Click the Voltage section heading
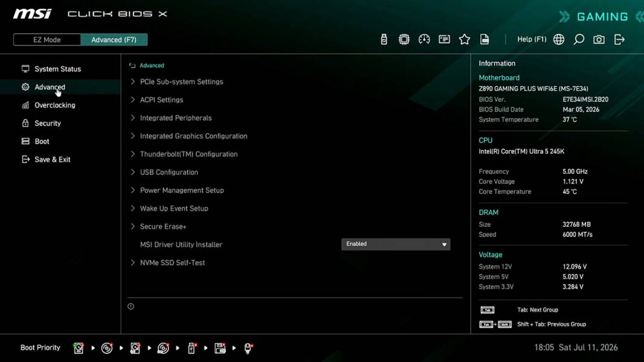Screen dimensions: 644x362 [x=491, y=255]
